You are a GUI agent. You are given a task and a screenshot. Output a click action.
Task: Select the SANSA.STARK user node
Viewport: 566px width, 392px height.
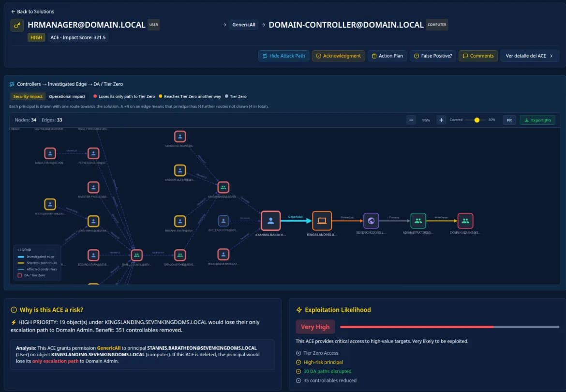[x=50, y=153]
